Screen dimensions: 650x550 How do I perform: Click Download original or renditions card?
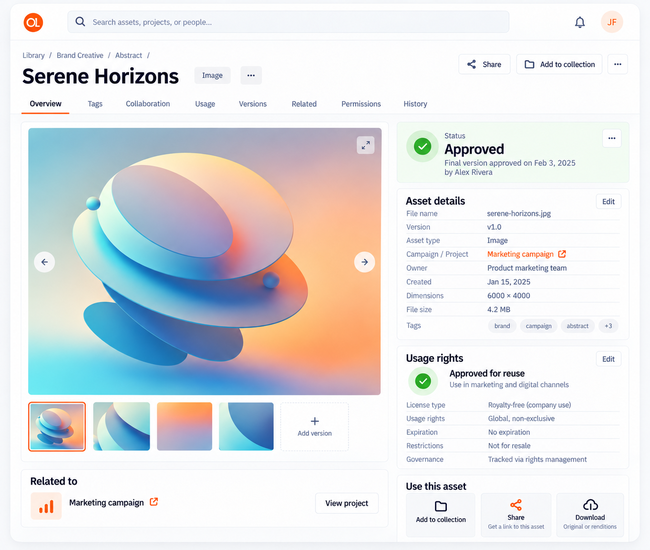coord(590,515)
